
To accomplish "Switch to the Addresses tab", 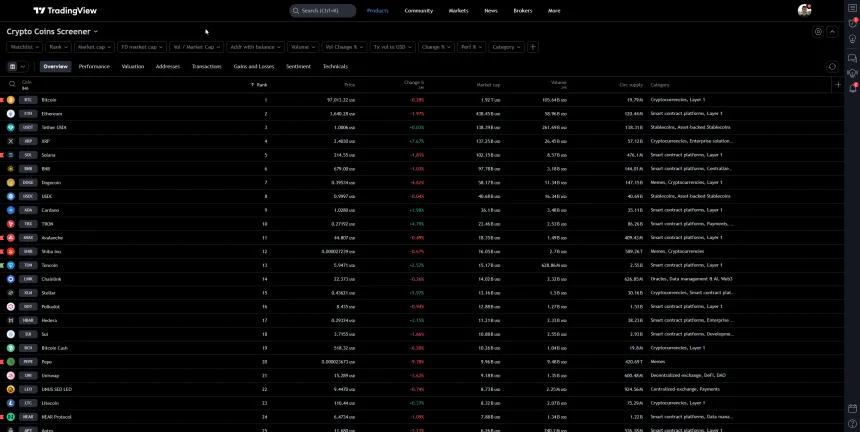I will (168, 66).
